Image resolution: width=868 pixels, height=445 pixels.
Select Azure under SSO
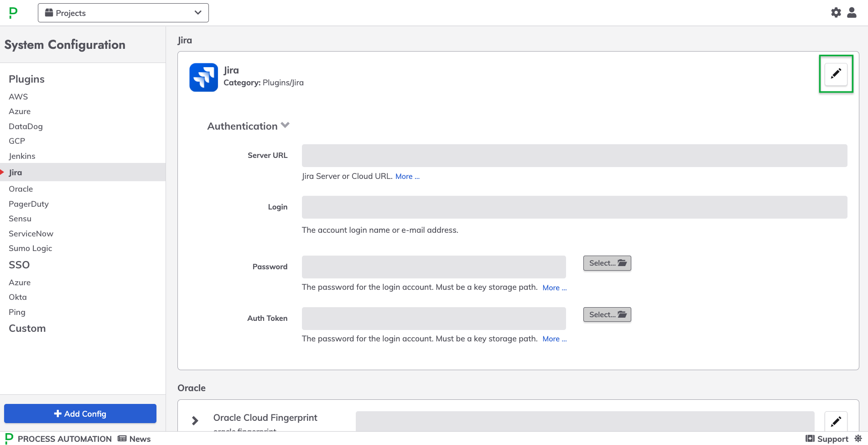pyautogui.click(x=20, y=283)
